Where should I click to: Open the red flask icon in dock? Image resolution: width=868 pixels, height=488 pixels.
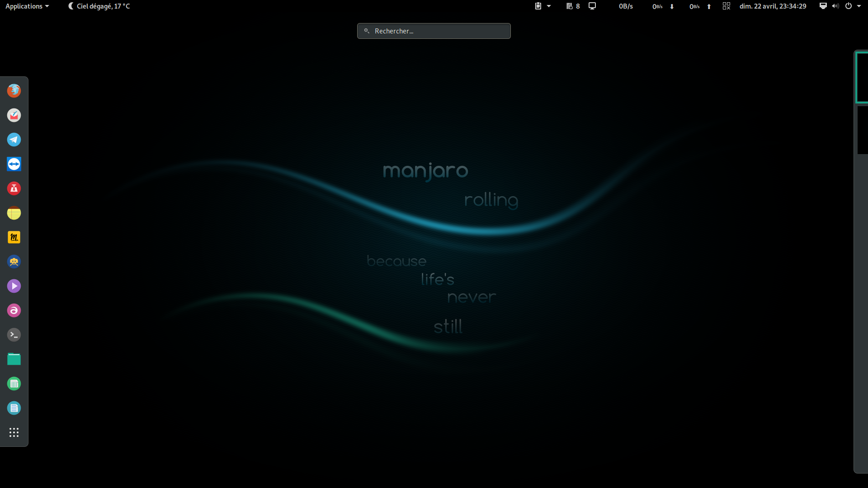(14, 188)
